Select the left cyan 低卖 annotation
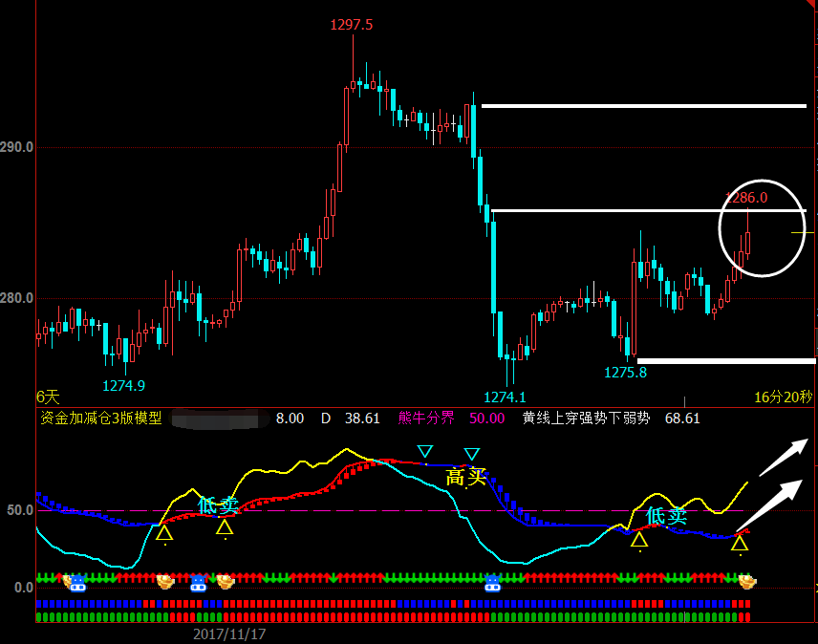818x644 pixels. coord(218,505)
